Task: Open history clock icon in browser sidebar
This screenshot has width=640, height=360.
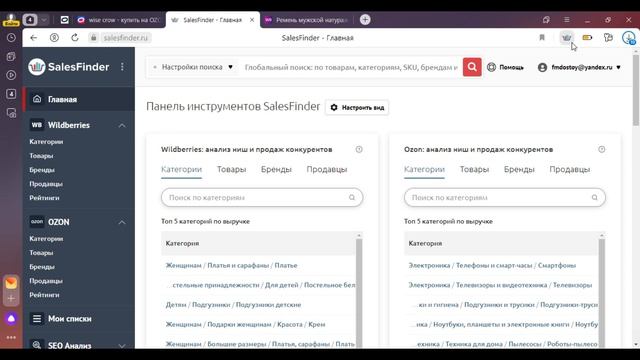Action: [11, 38]
